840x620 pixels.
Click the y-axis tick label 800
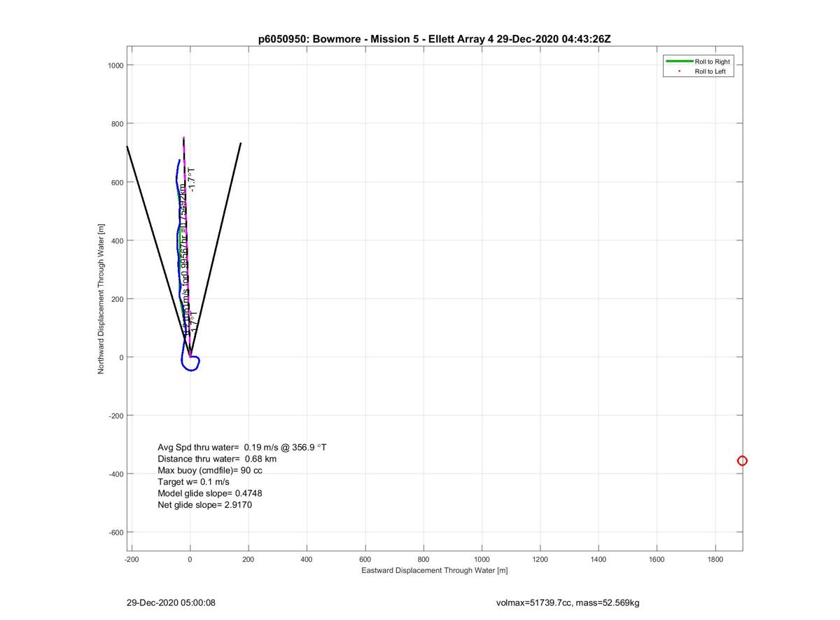[x=117, y=124]
